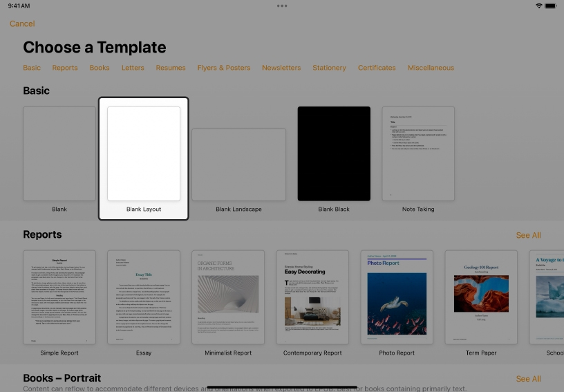Choose the Blank Black template
564x392 pixels.
(x=334, y=153)
